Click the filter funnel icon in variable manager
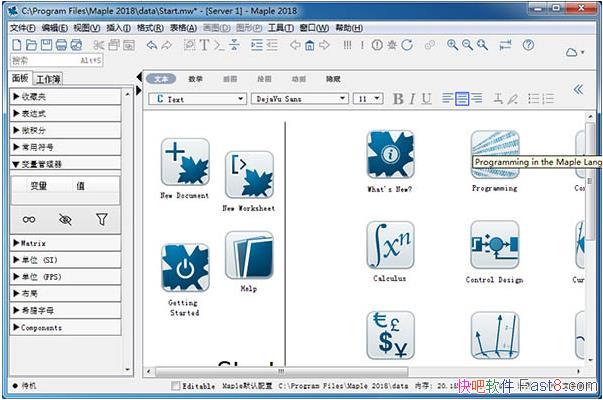This screenshot has width=603, height=400. (101, 219)
